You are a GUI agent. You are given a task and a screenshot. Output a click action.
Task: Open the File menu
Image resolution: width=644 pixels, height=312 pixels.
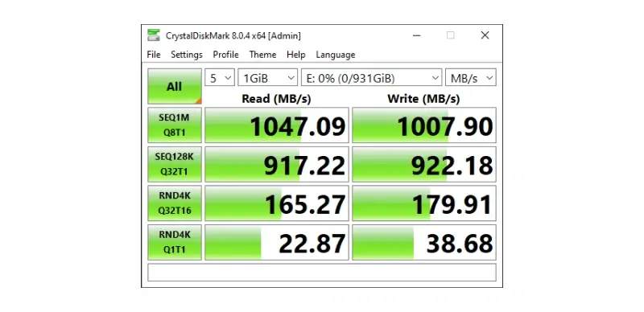154,55
